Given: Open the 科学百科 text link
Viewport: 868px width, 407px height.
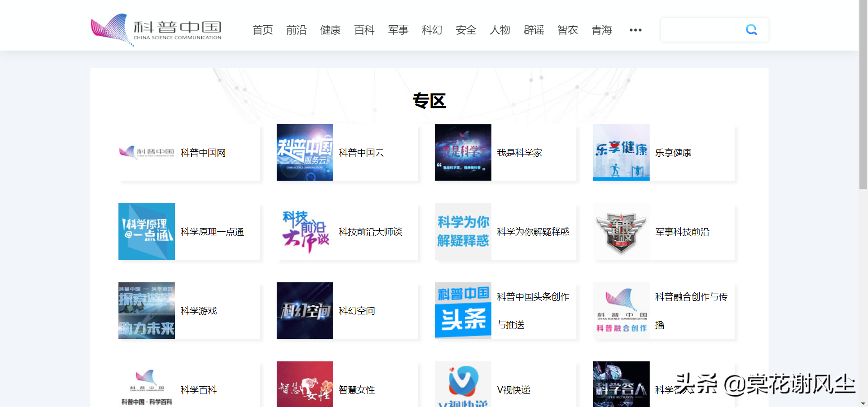Looking at the screenshot, I should [x=198, y=390].
